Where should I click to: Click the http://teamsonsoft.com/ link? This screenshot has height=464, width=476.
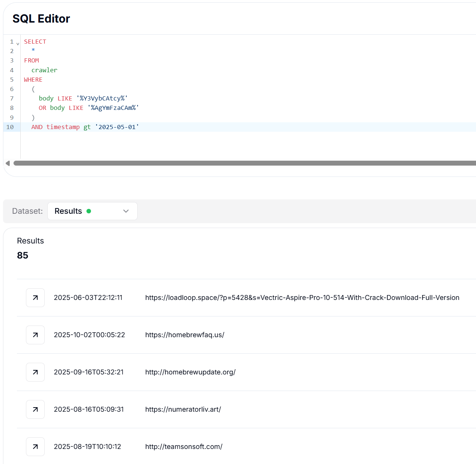pos(184,447)
